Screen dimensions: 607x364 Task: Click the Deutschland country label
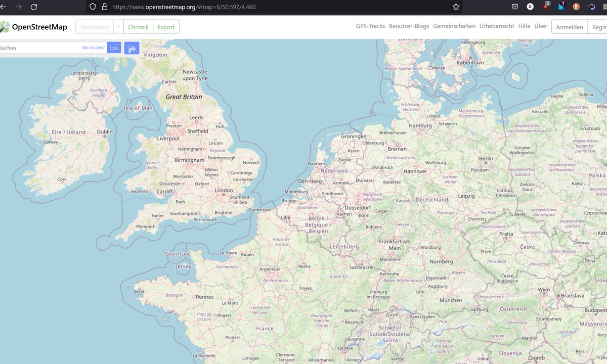click(431, 200)
